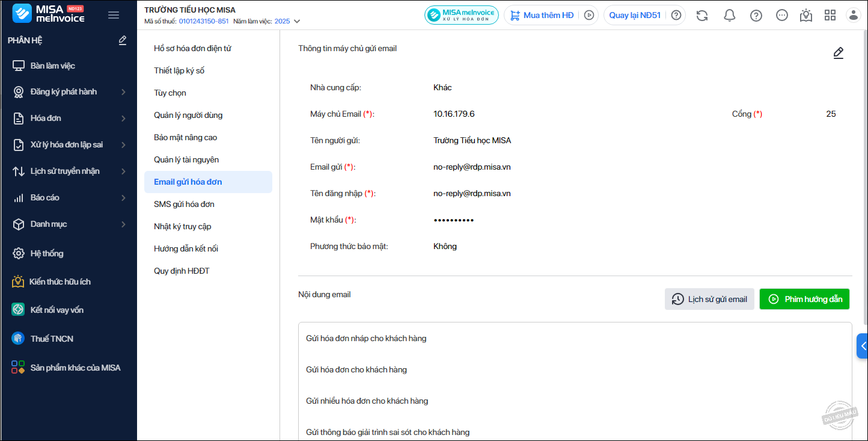Image resolution: width=868 pixels, height=441 pixels.
Task: Open Tùy chọn settings page
Action: coord(208,93)
